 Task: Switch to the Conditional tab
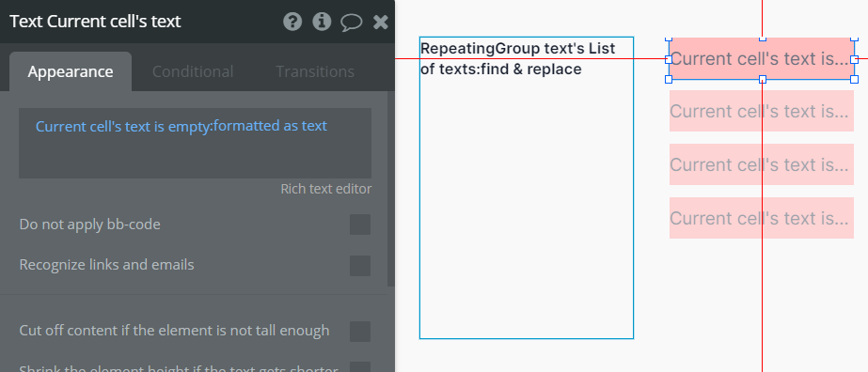[x=193, y=71]
